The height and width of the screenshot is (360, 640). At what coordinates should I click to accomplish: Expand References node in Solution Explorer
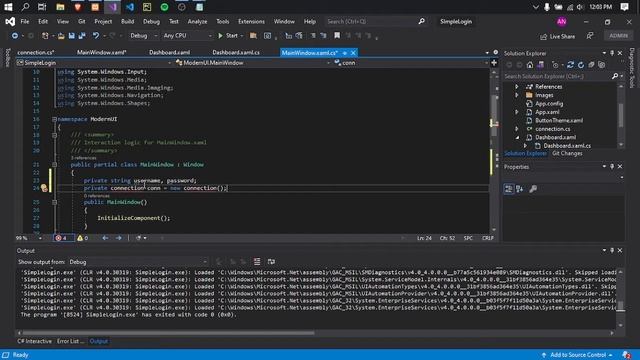[x=517, y=87]
